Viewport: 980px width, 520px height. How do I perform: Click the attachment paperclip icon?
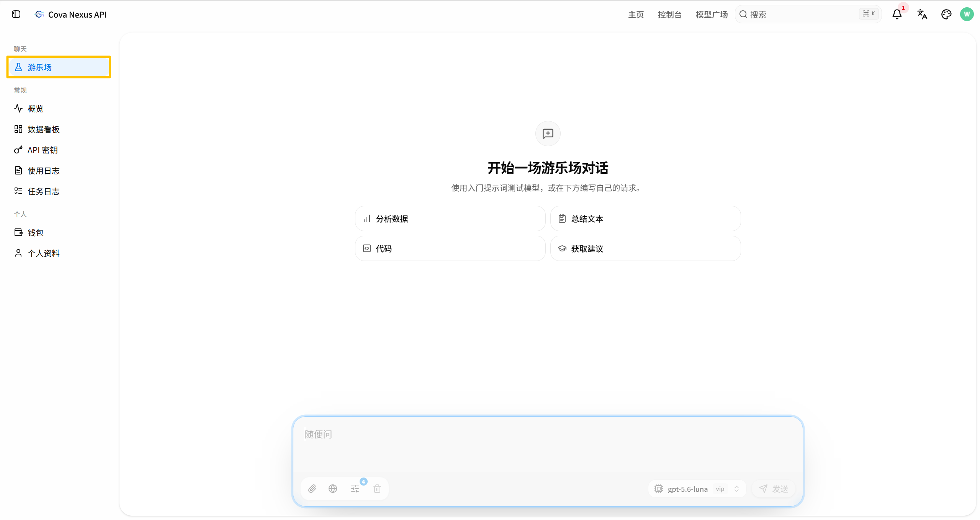click(312, 489)
